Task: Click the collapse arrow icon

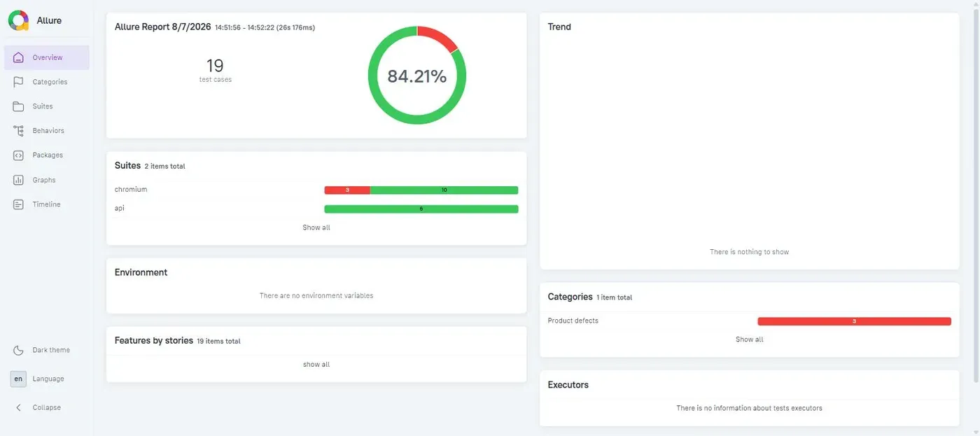Action: click(19, 407)
